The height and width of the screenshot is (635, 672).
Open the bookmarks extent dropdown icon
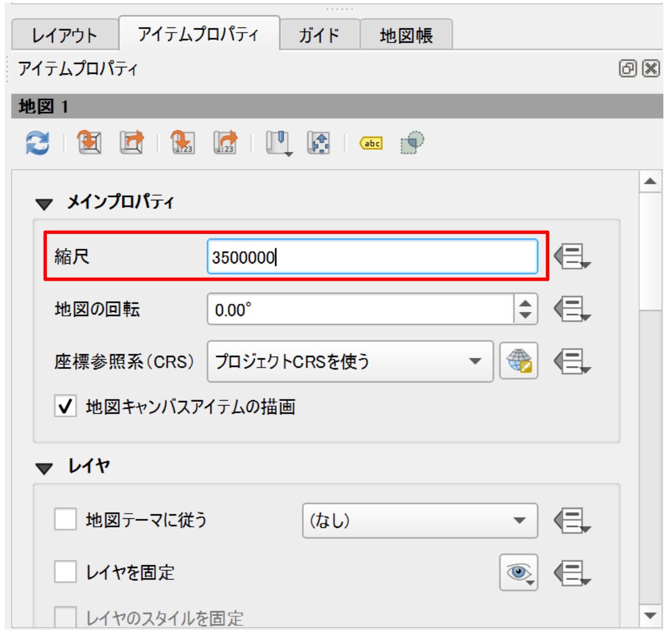pyautogui.click(x=279, y=143)
